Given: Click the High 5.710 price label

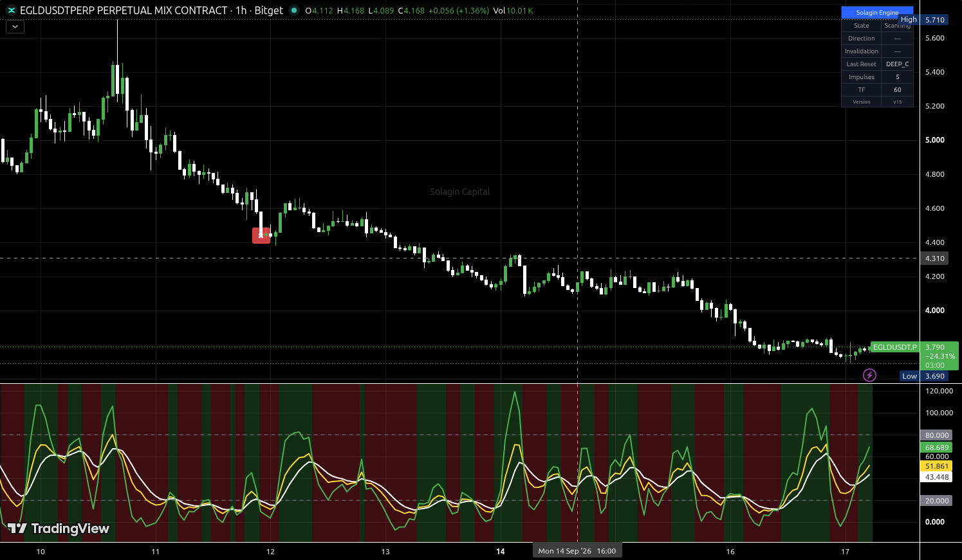Looking at the screenshot, I should (923, 20).
